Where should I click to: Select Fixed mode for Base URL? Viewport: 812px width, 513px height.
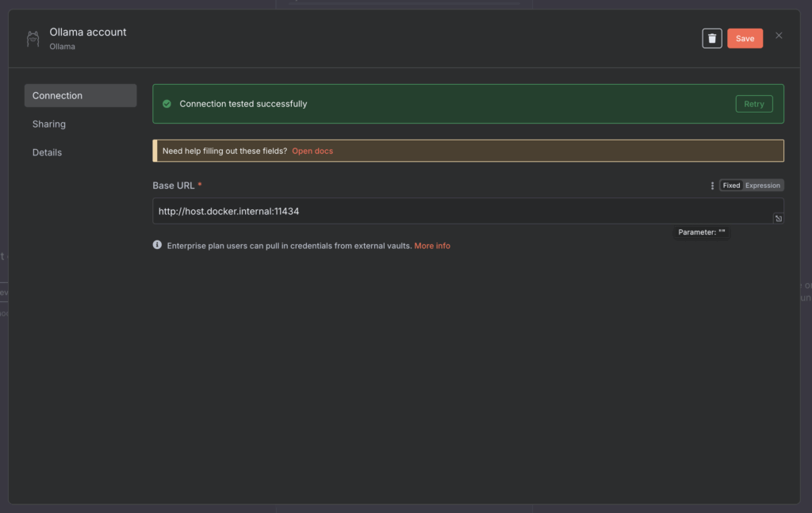[x=731, y=186]
